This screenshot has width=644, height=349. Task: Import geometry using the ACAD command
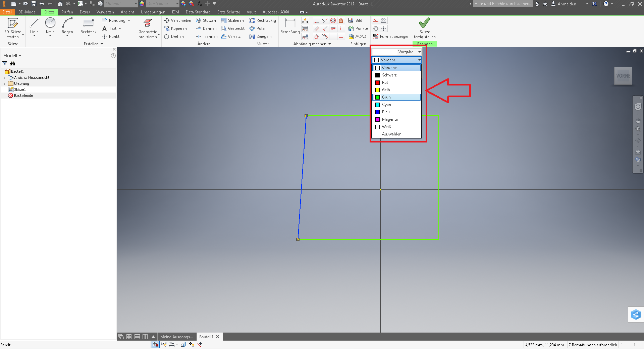358,36
